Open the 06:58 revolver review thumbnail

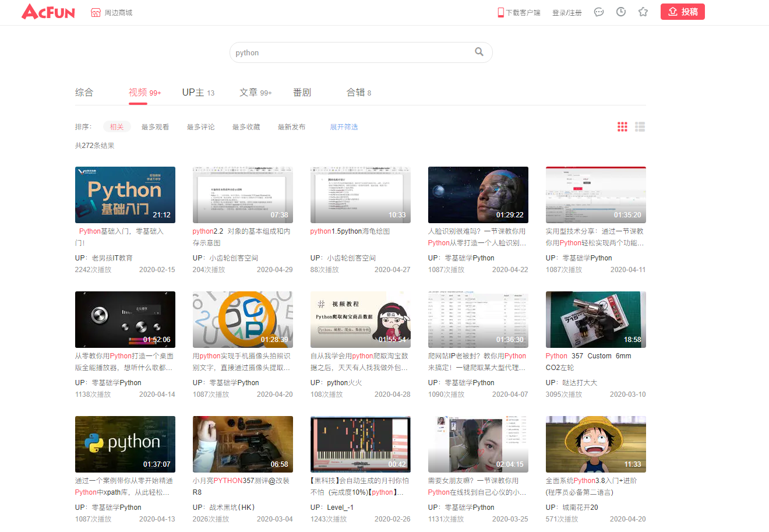(243, 444)
